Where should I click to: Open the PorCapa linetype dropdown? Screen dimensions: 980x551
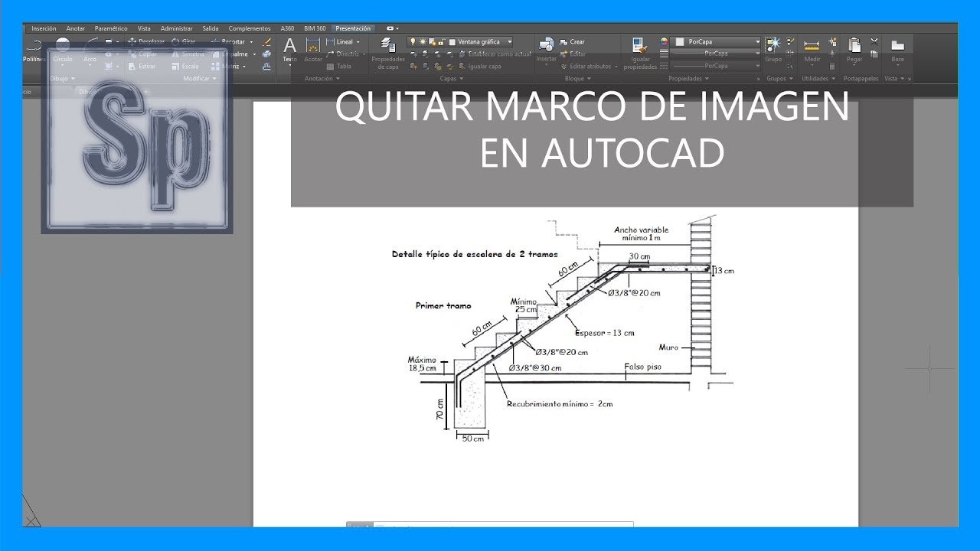717,66
